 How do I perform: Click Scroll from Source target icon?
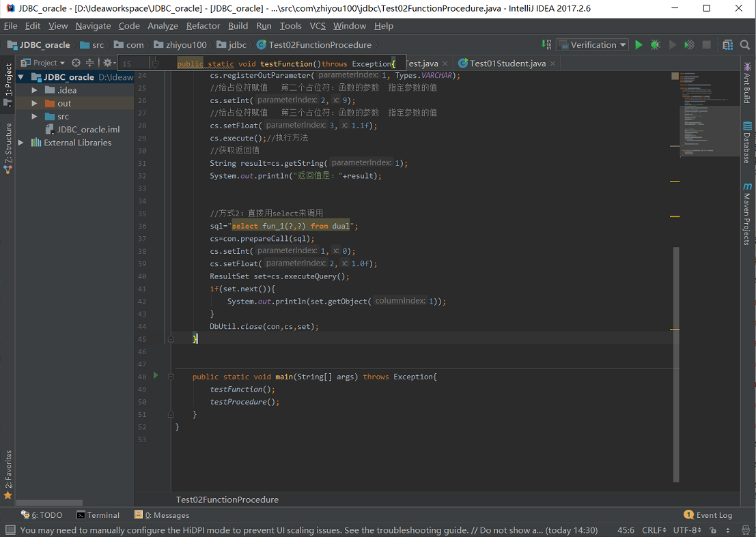click(76, 63)
